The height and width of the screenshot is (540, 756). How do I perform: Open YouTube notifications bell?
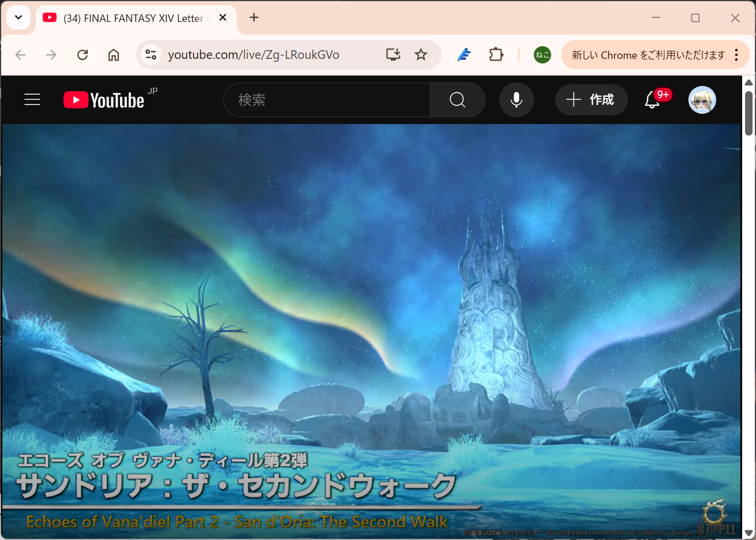pyautogui.click(x=652, y=100)
